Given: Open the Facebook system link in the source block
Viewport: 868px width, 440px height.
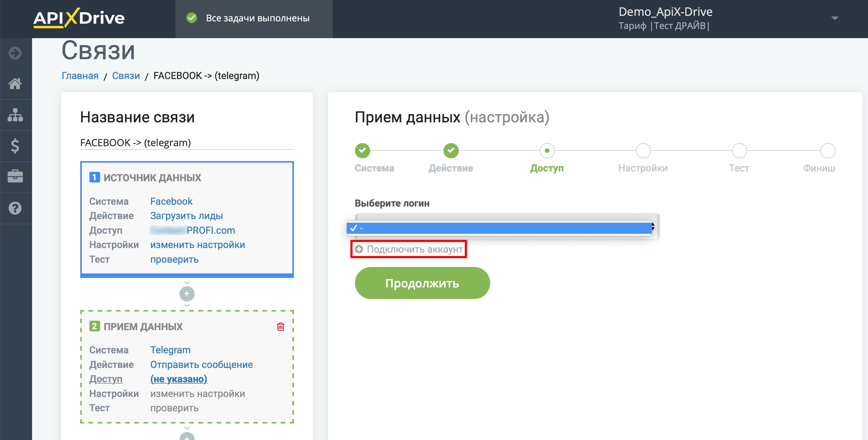Looking at the screenshot, I should pos(171,201).
